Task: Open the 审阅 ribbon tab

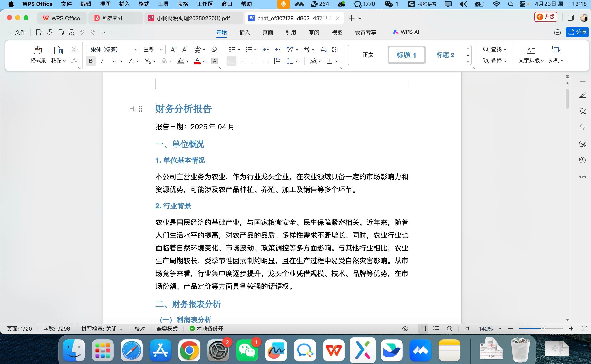Action: [314, 32]
